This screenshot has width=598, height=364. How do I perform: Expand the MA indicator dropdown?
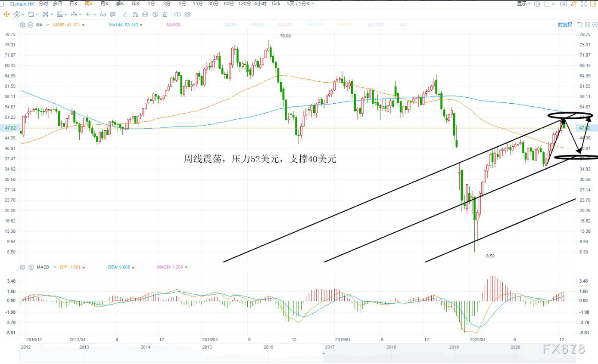point(47,25)
